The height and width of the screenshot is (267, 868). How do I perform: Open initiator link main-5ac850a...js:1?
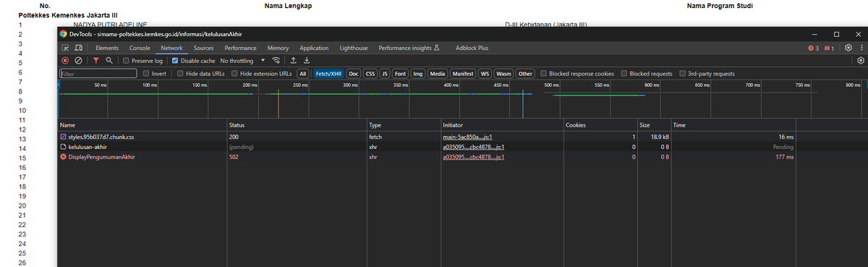pos(467,137)
